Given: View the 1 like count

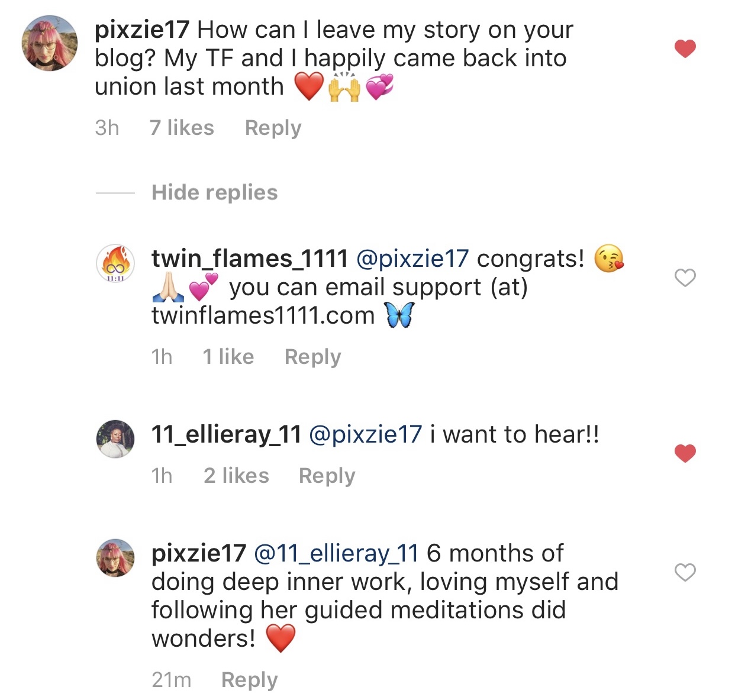Looking at the screenshot, I should [228, 357].
